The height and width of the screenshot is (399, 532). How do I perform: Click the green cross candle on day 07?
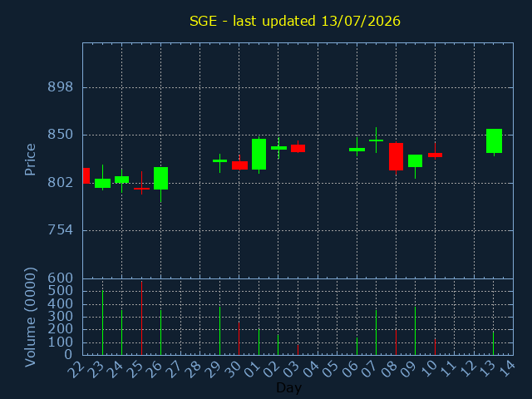point(376,140)
